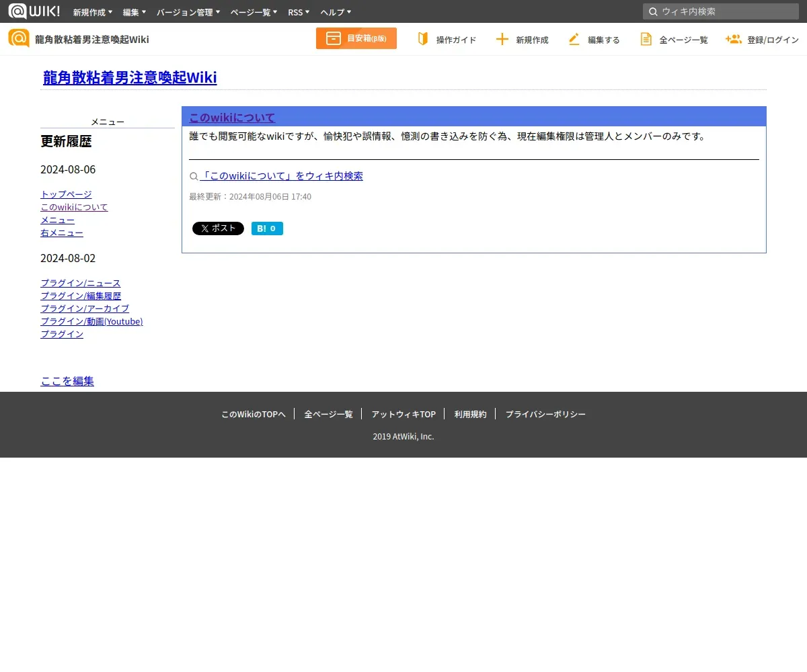Image resolution: width=807 pixels, height=672 pixels.
Task: Open プラグイン/アーカイブ link
Action: click(x=85, y=308)
